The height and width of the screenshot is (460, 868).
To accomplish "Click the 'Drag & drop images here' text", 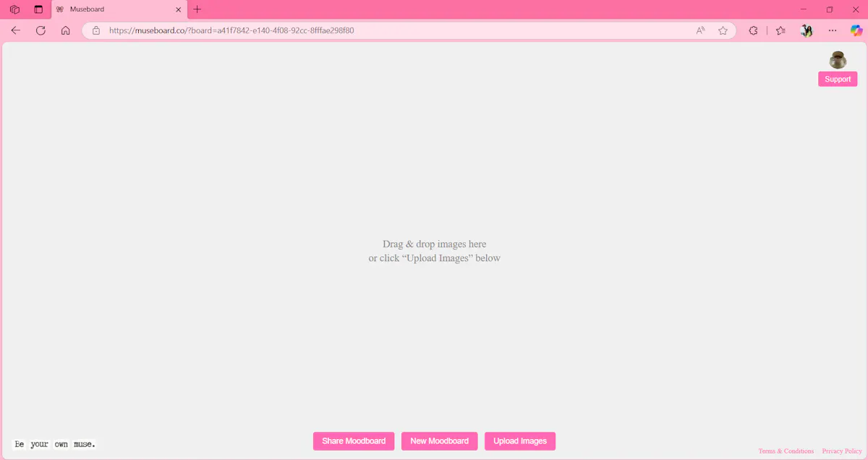I will [x=434, y=244].
